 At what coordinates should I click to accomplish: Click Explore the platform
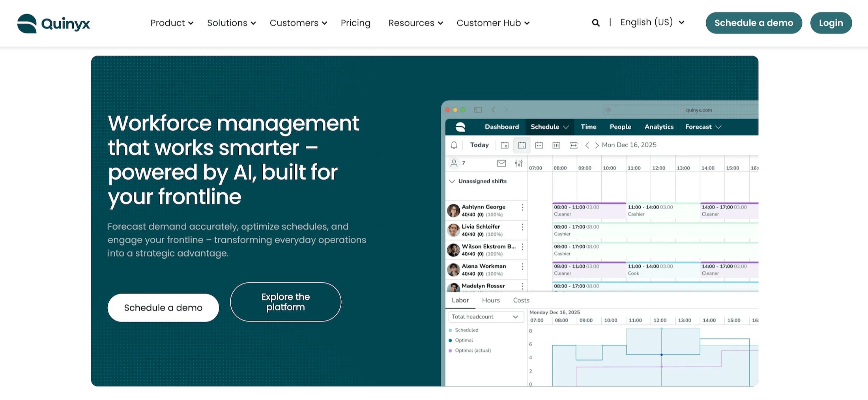285,302
